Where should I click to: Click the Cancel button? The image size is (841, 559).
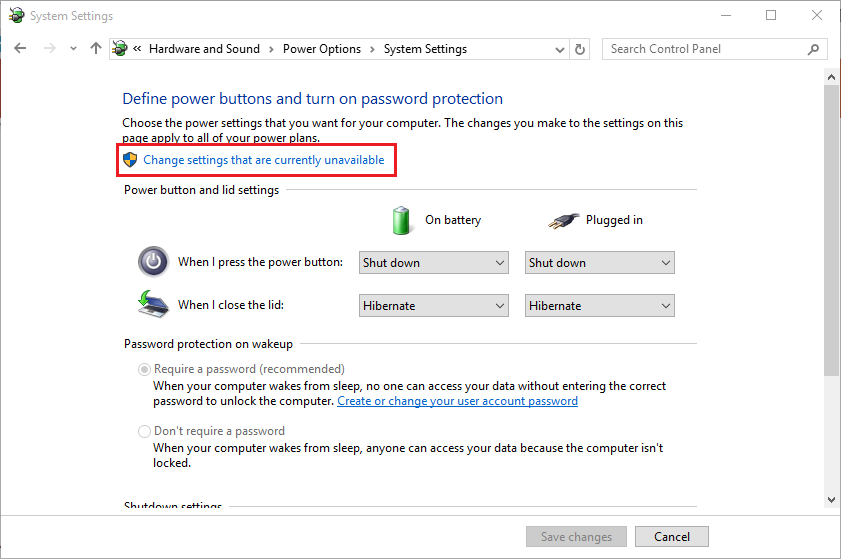(672, 536)
